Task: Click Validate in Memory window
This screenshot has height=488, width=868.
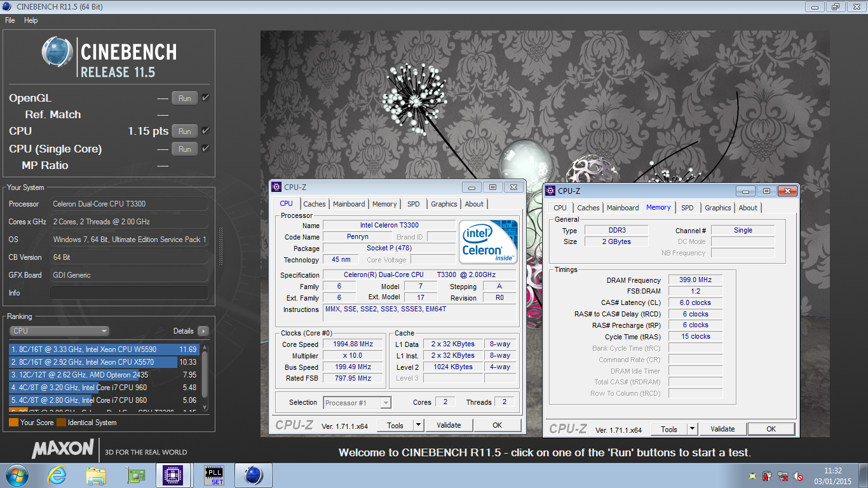Action: pyautogui.click(x=722, y=429)
